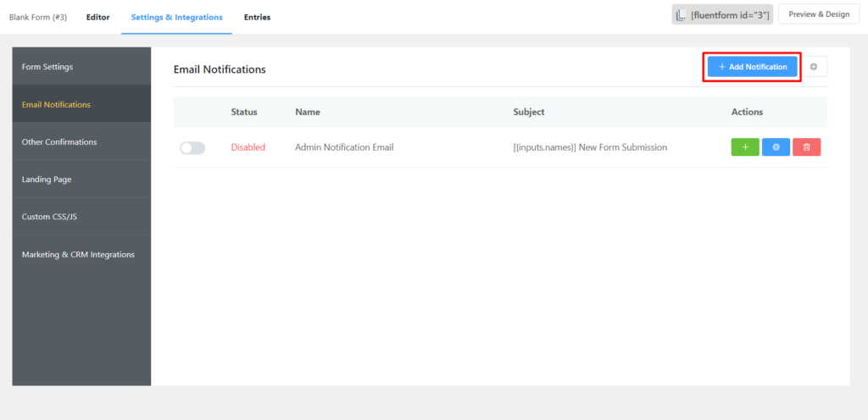This screenshot has height=420, width=868.
Task: Duplicate the Admin Notification Email with green plus
Action: tap(745, 147)
